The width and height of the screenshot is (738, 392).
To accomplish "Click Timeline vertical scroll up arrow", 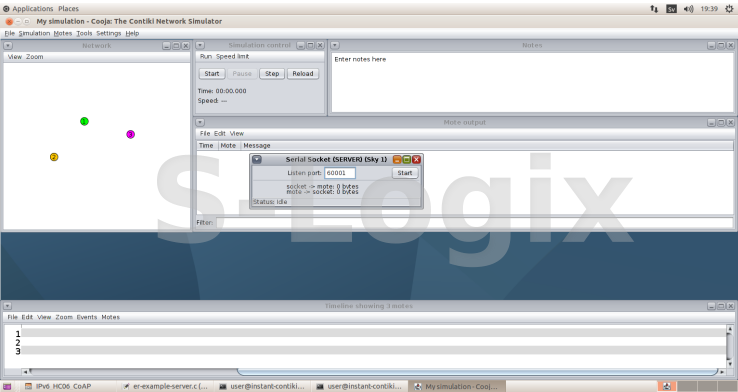I will pos(730,329).
